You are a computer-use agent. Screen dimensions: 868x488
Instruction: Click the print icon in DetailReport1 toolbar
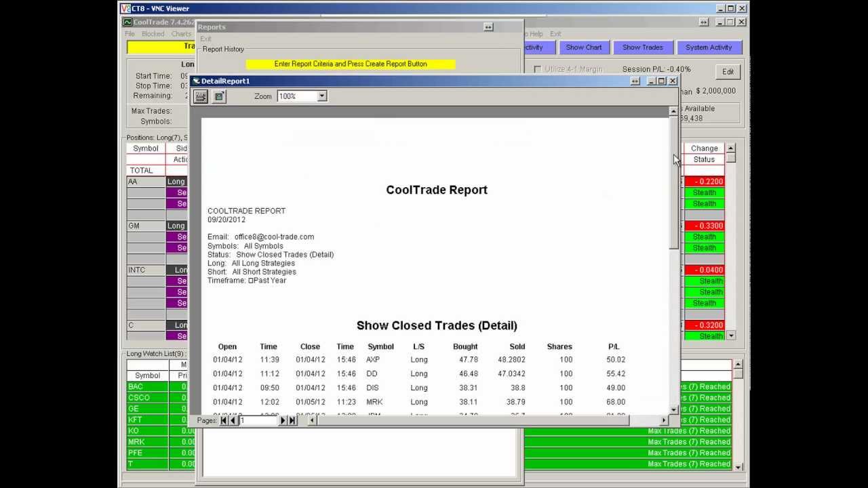pos(201,96)
